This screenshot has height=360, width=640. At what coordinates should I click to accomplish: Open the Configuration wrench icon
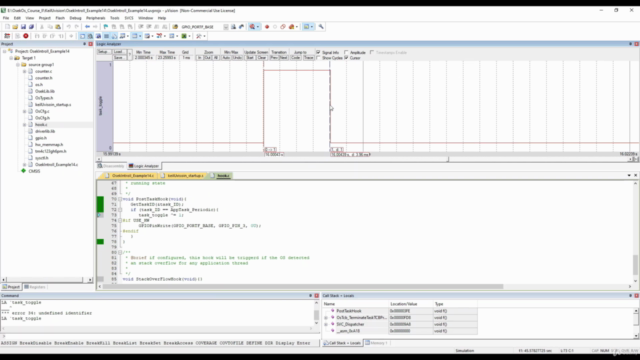tap(321, 27)
